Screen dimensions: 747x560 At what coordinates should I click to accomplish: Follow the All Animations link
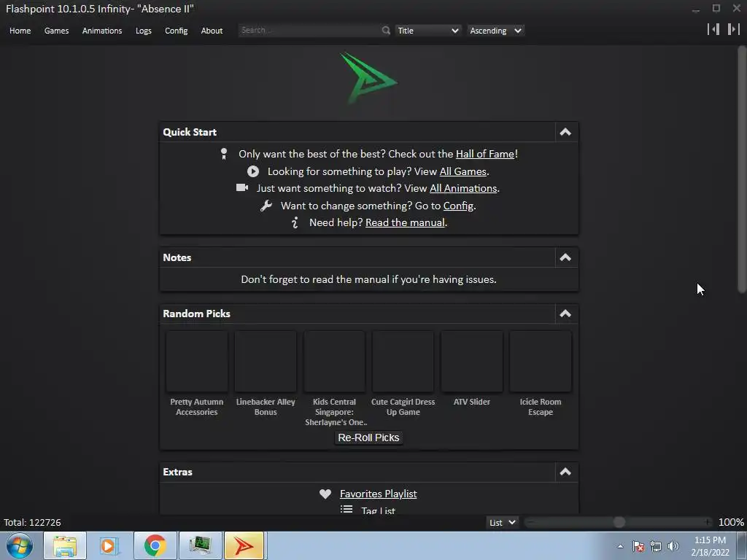463,188
